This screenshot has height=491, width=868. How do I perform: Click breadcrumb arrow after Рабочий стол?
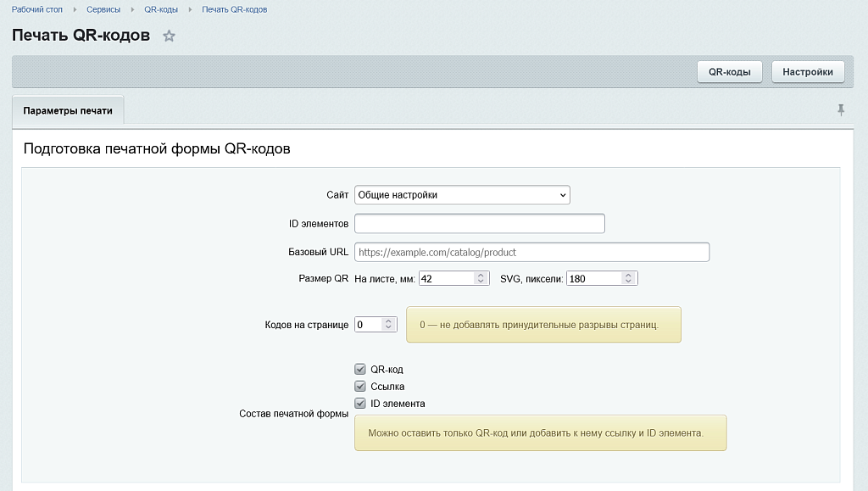pos(75,9)
